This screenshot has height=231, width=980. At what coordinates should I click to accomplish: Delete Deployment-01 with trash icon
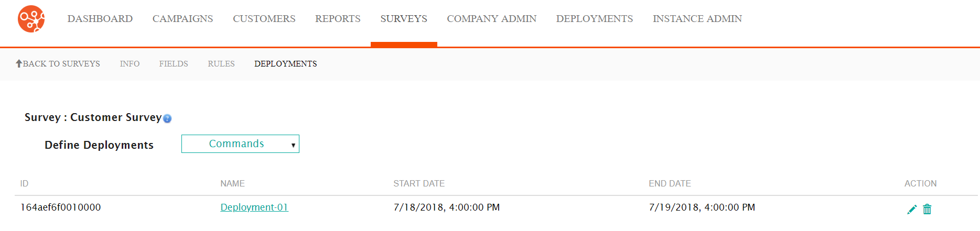pos(927,209)
